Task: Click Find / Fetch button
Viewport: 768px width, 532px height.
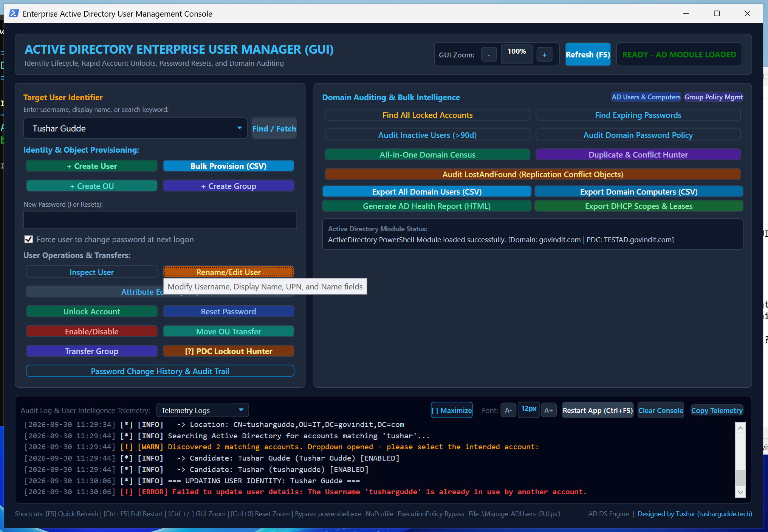Action: (x=274, y=128)
